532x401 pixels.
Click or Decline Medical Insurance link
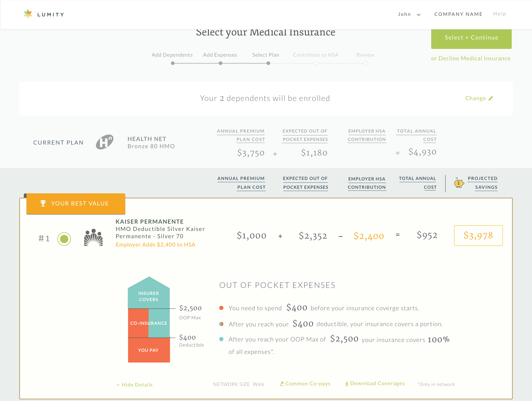click(x=471, y=58)
